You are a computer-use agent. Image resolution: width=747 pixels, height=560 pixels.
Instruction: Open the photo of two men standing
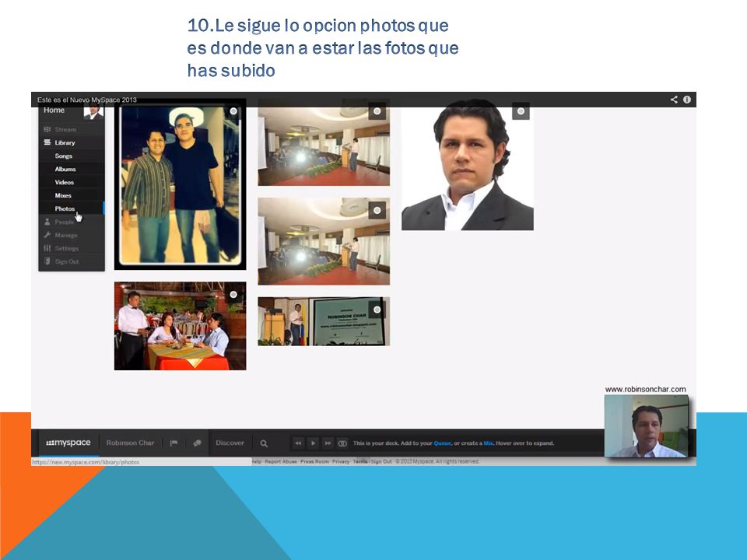click(x=180, y=185)
